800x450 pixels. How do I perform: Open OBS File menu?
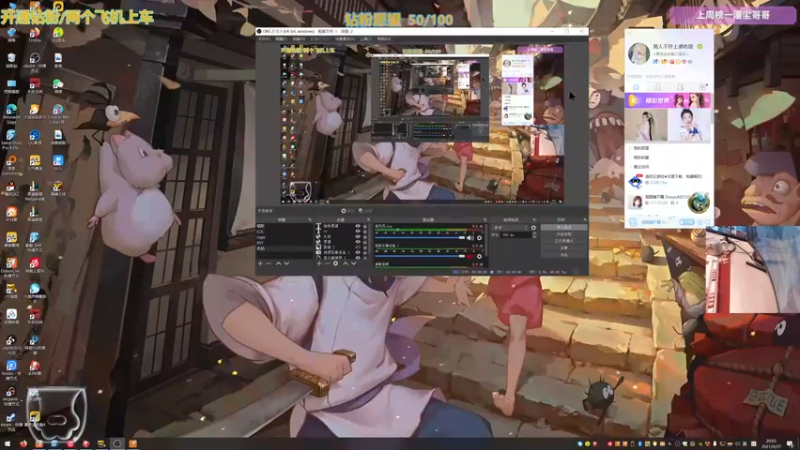264,39
